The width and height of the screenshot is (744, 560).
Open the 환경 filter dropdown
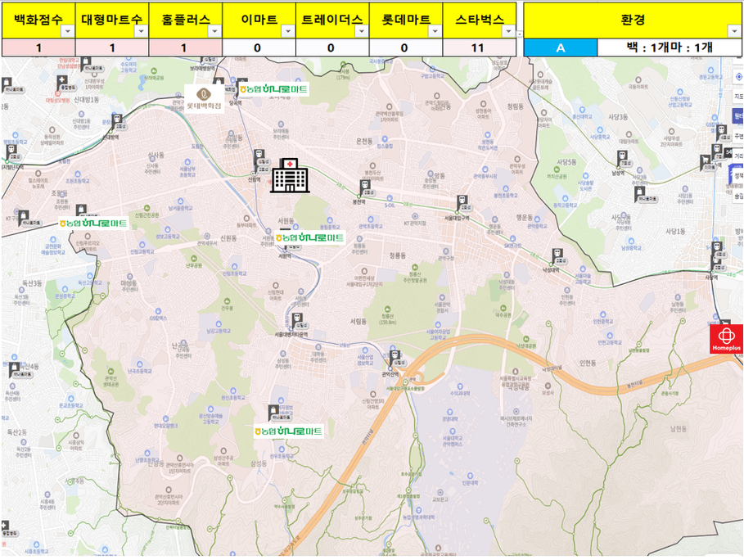tap(733, 31)
